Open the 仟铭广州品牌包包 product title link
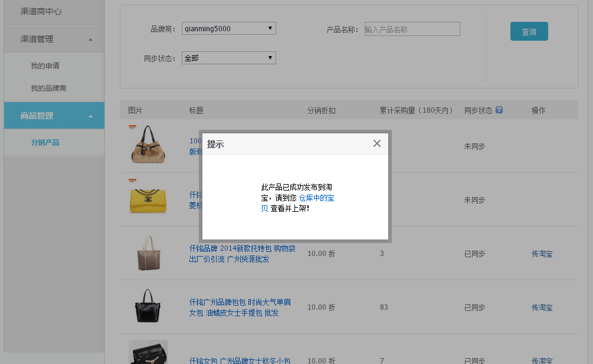This screenshot has width=593, height=364. point(240,307)
